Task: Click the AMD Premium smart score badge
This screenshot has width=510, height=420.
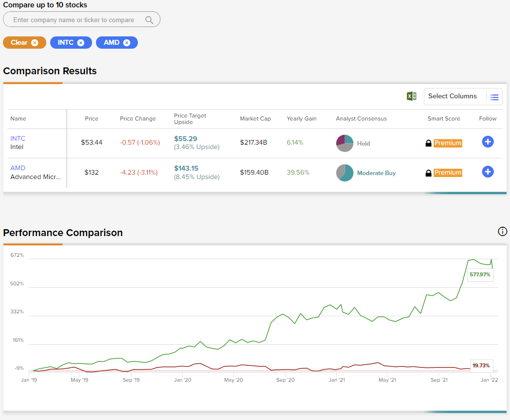Action: [x=448, y=173]
